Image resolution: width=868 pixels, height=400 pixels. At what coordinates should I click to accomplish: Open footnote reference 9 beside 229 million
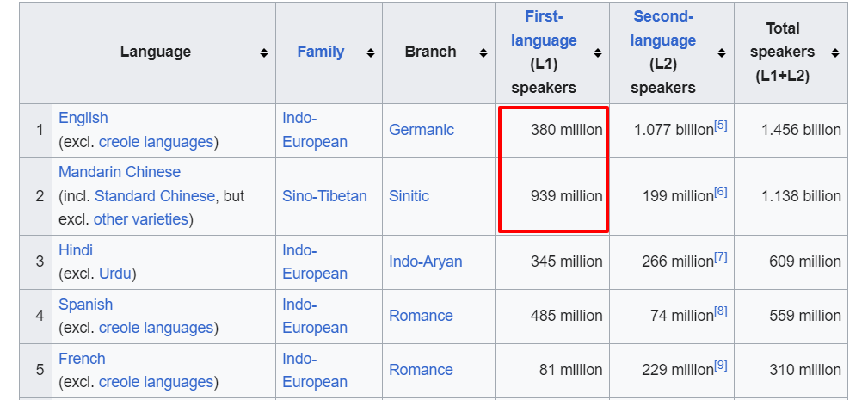pyautogui.click(x=720, y=366)
